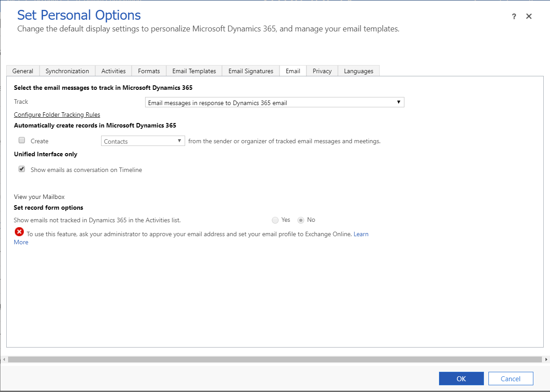Viewport: 550px width, 392px height.
Task: Go to the Email Templates tab
Action: coord(194,71)
